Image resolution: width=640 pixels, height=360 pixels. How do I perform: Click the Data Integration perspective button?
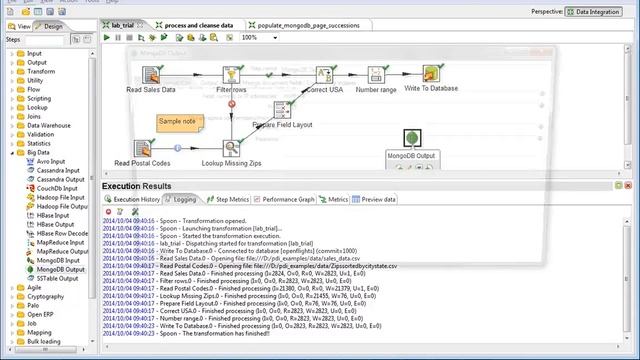pyautogui.click(x=593, y=12)
